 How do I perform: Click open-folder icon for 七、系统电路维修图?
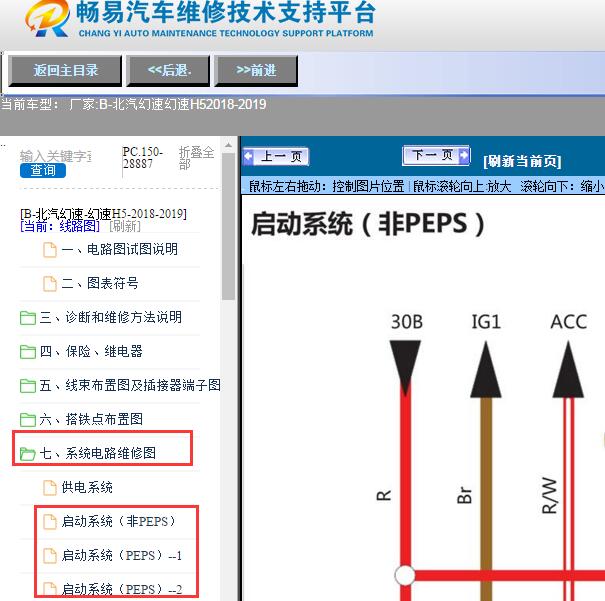(x=28, y=454)
